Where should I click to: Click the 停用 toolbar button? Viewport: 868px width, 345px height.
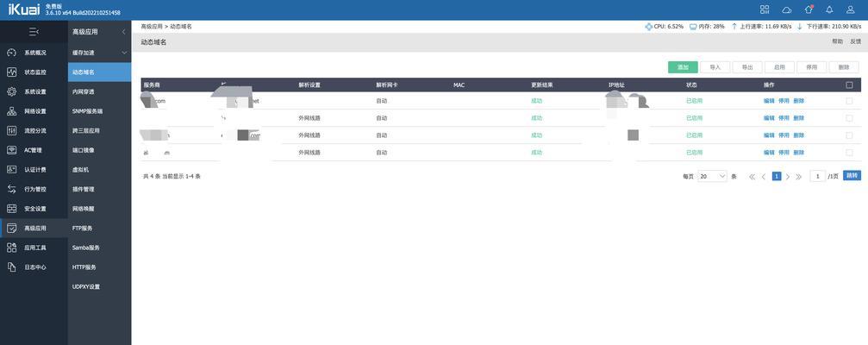pyautogui.click(x=811, y=67)
